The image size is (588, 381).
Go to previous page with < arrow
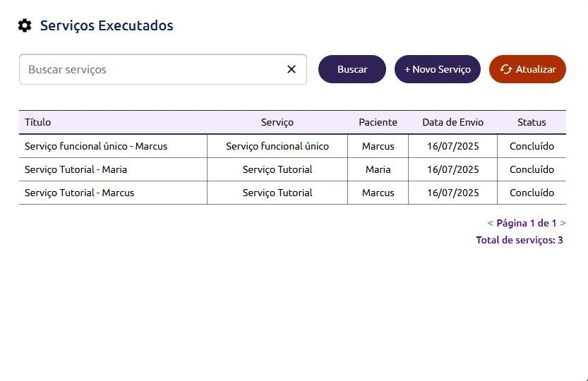[x=490, y=223]
